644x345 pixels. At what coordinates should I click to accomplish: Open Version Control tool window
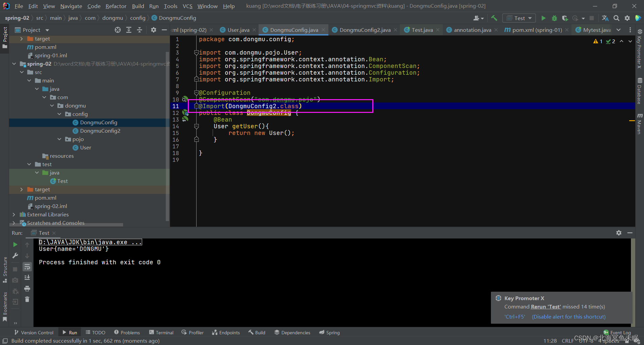point(34,332)
